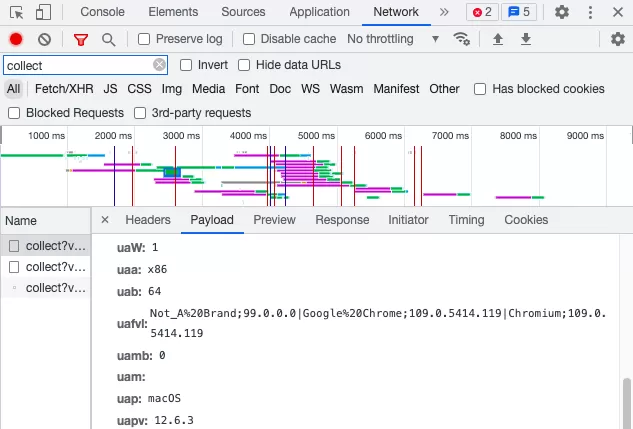Check the Invert filter option
This screenshot has width=633, height=429.
pos(186,65)
